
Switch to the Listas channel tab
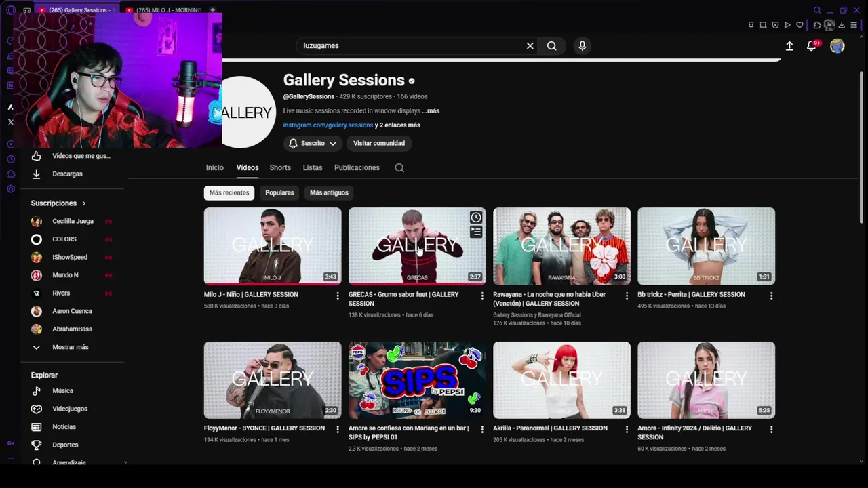click(313, 167)
